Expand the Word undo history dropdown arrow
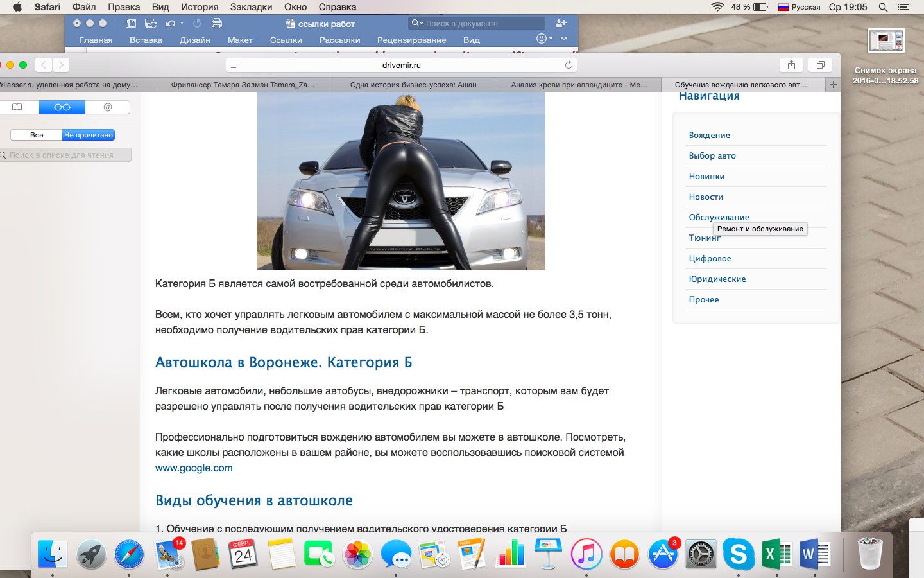 (182, 23)
